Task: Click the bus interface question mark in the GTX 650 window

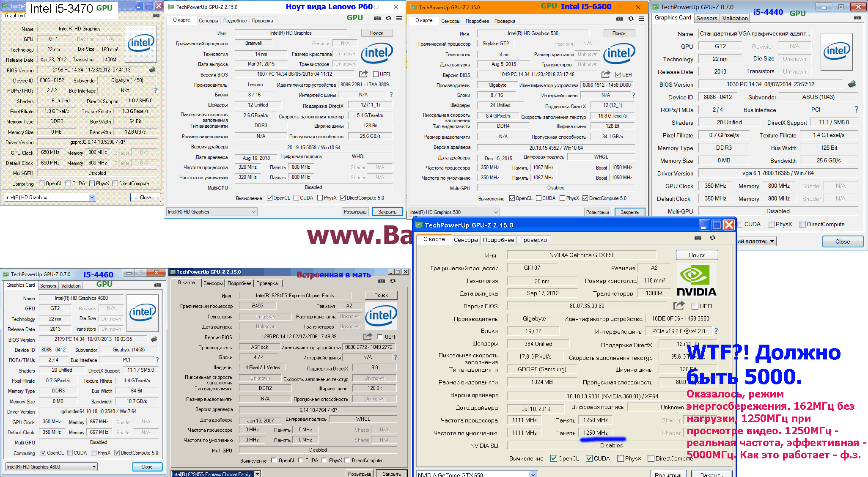Action: pyautogui.click(x=716, y=331)
